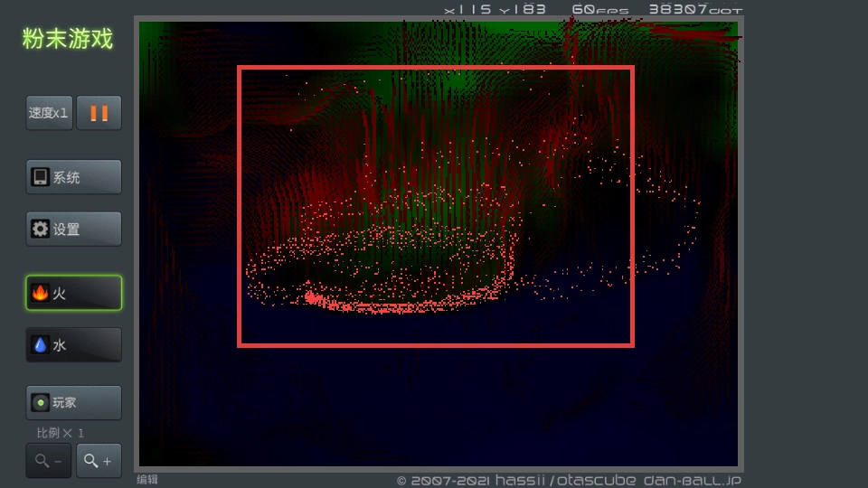Choose the 玩家 player tool
Viewport: 868px width, 488px height.
coord(73,402)
